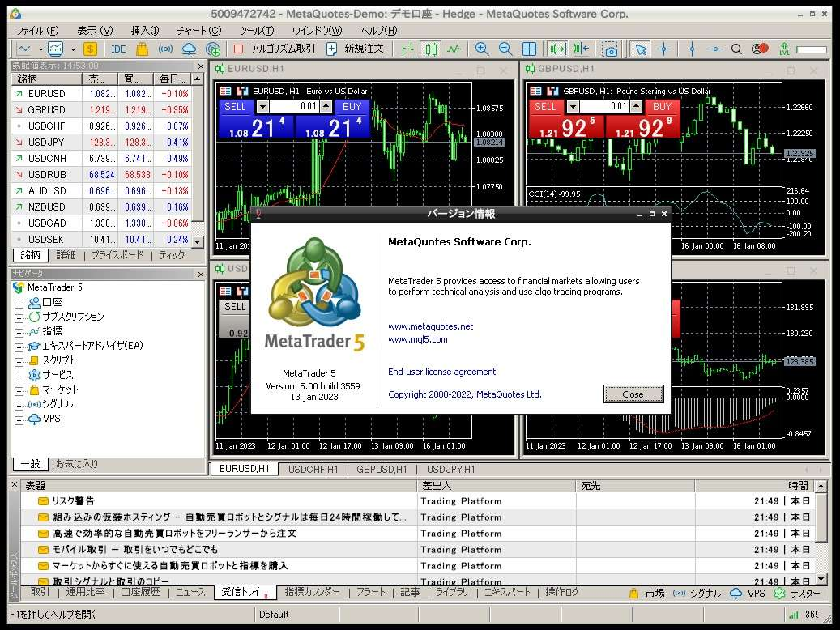
Task: Toggle chart auto-scroll to latest bar
Action: tap(557, 49)
